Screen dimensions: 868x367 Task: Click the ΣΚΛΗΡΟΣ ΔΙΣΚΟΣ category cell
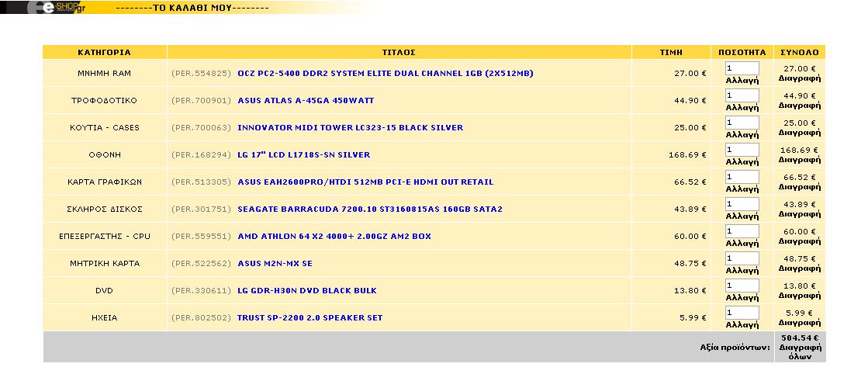pos(105,209)
